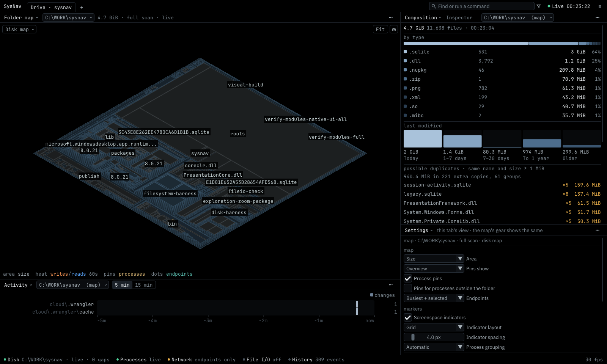This screenshot has width=607, height=364.
Task: Click the endpoints dots legend link
Action: (179, 274)
